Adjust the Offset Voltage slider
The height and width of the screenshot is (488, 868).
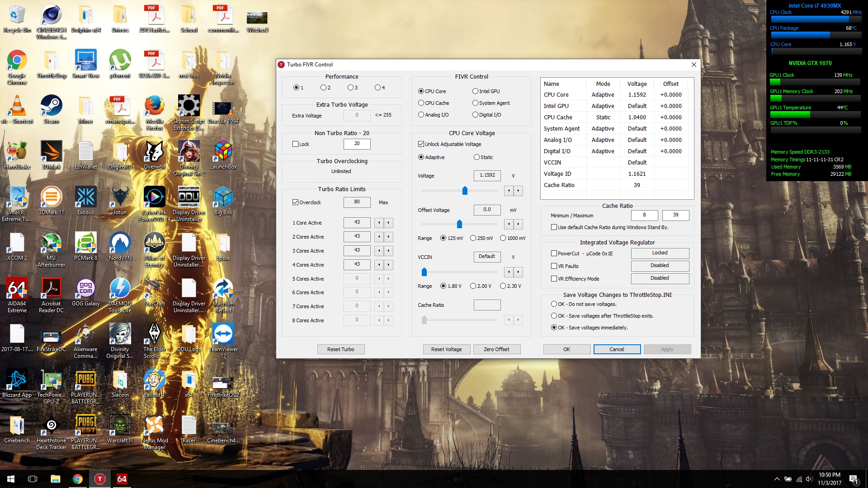coord(459,224)
